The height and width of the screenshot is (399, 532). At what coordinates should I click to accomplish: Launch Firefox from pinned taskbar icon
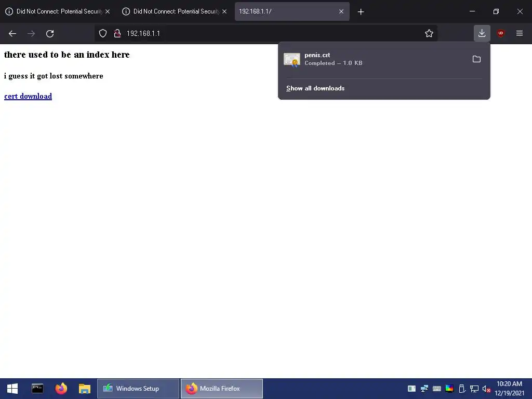coord(61,389)
